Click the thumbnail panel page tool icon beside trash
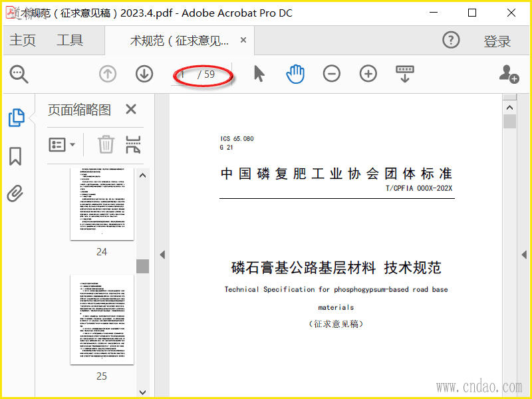 [x=133, y=144]
